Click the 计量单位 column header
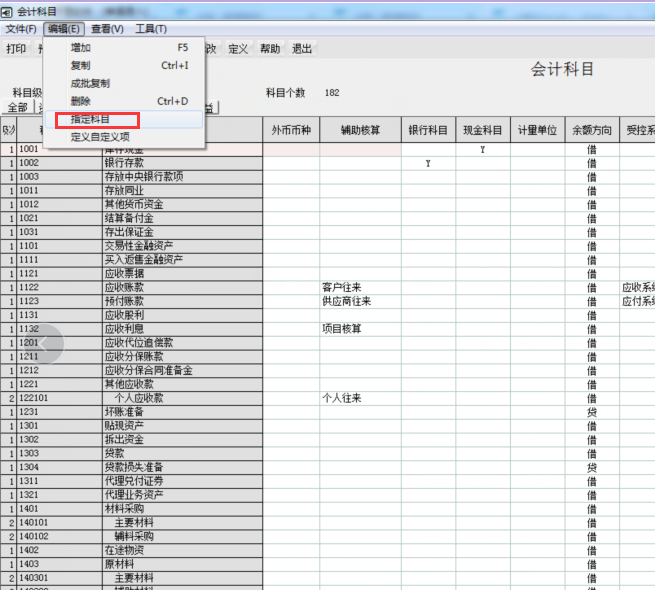Viewport: 655px width, 590px height. [x=537, y=130]
